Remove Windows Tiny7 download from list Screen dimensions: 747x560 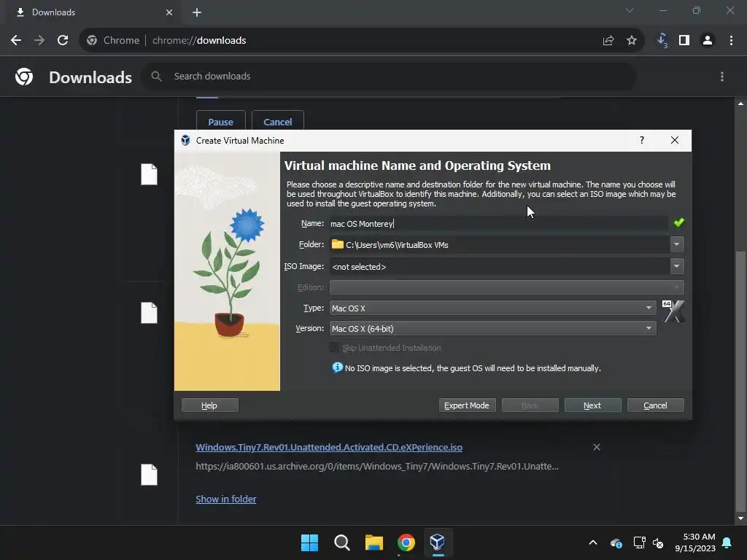coord(597,447)
